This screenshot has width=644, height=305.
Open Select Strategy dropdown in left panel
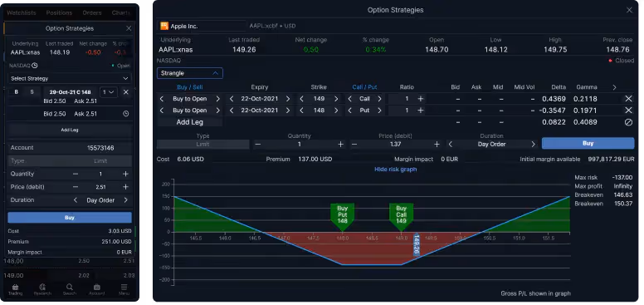70,78
